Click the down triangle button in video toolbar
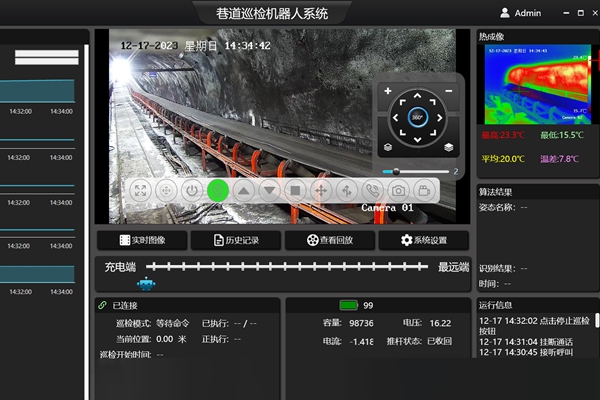The height and width of the screenshot is (400, 600). click(269, 190)
